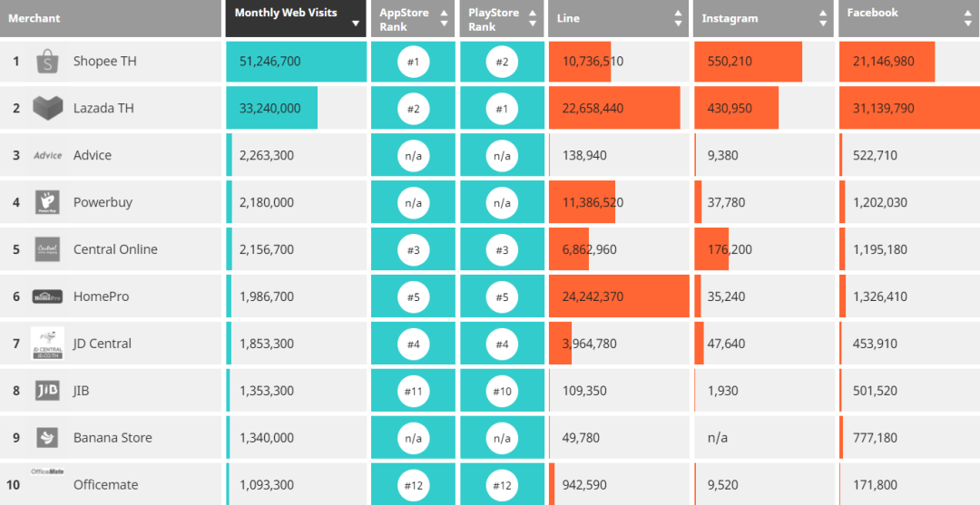Click the Merchant column header
Screen dimensions: 980x505
(x=34, y=18)
